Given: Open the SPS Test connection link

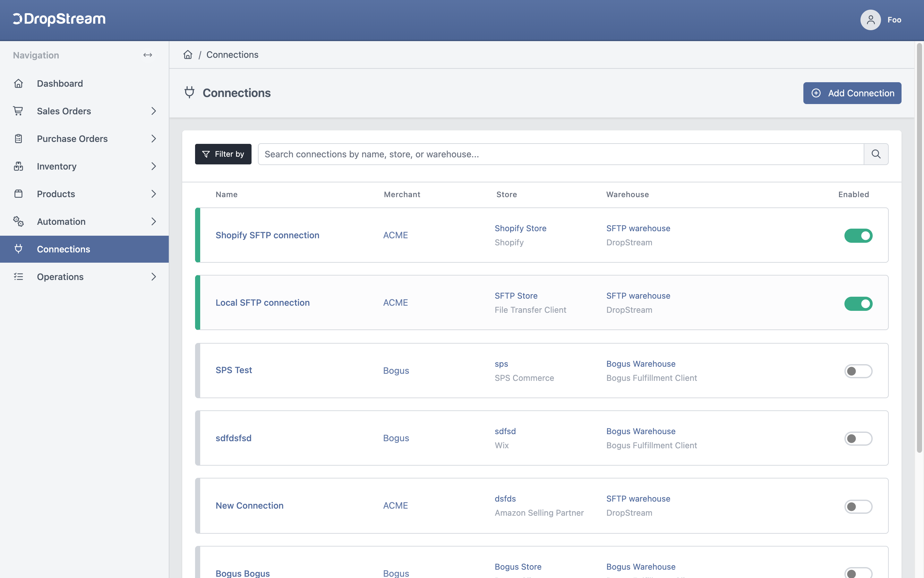Looking at the screenshot, I should pos(234,370).
